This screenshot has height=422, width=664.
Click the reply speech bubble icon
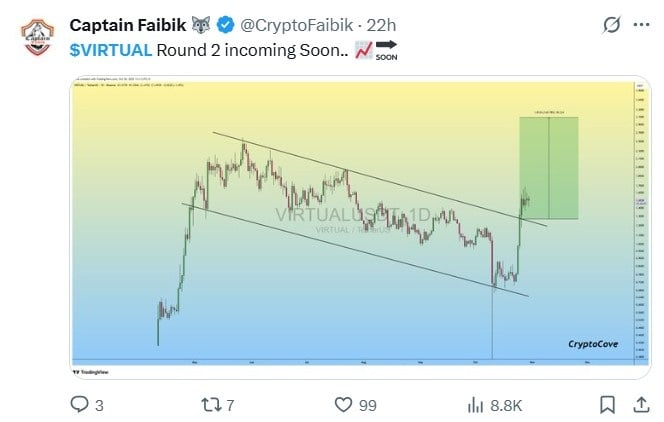[x=79, y=404]
